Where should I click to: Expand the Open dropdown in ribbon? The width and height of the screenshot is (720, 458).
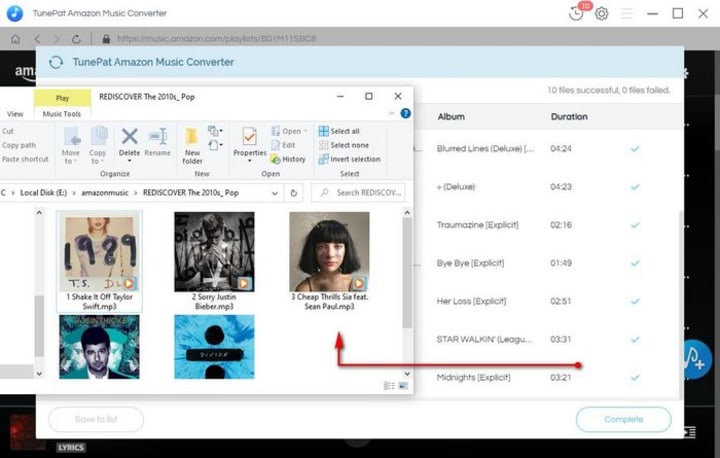[306, 131]
